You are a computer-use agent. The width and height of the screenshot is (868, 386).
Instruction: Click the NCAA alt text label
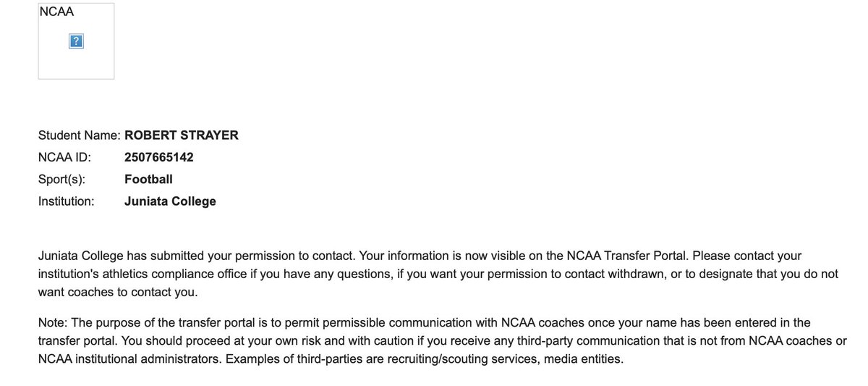click(56, 14)
